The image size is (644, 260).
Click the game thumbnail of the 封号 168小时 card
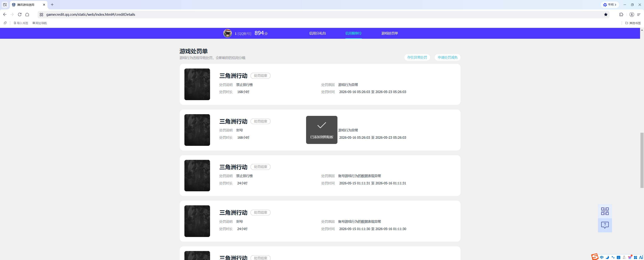[x=197, y=130]
